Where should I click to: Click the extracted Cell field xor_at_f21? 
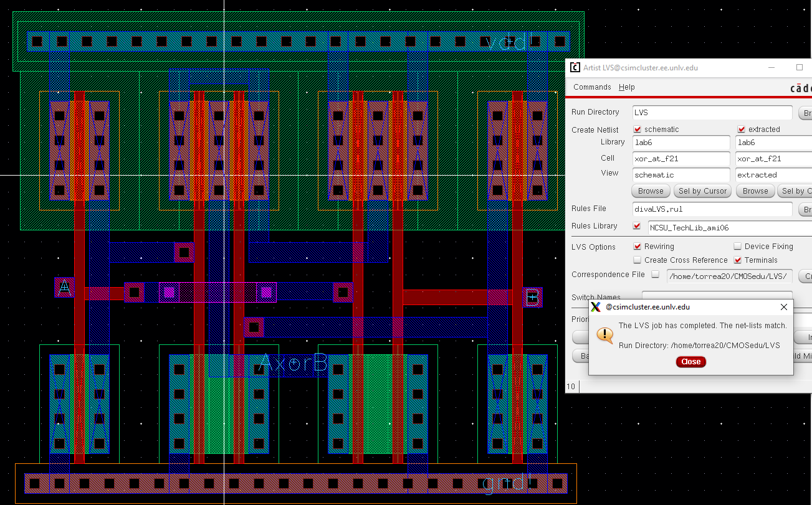click(773, 159)
